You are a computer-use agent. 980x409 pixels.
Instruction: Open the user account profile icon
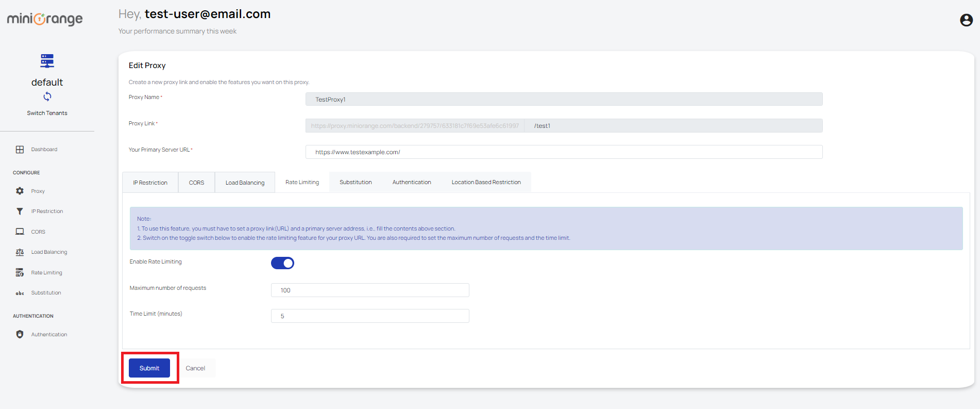coord(966,20)
